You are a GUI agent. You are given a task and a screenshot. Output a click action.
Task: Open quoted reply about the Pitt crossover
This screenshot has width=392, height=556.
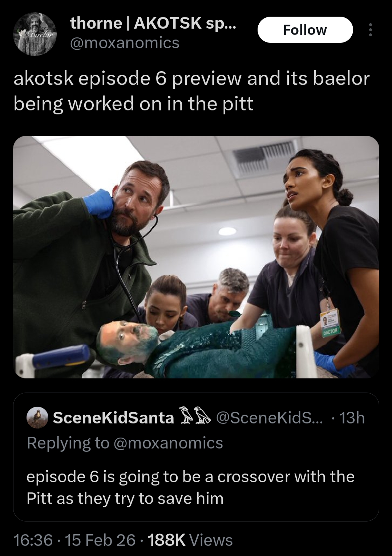click(x=190, y=487)
